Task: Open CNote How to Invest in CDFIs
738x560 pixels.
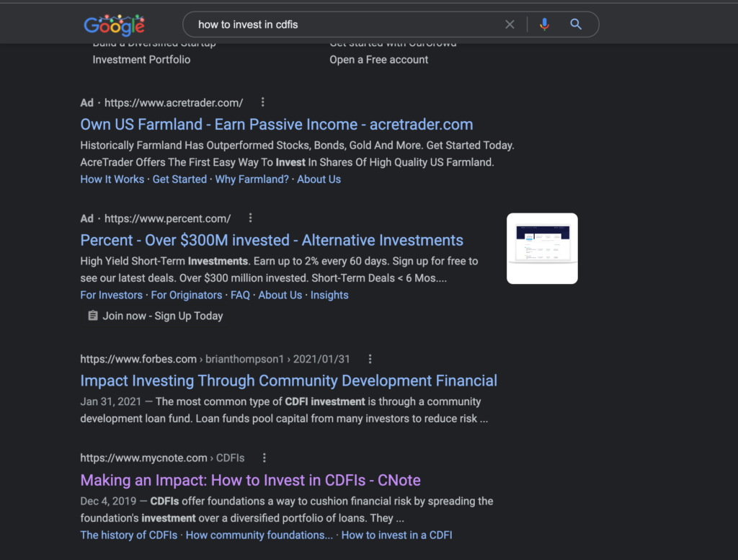Action: pos(250,480)
